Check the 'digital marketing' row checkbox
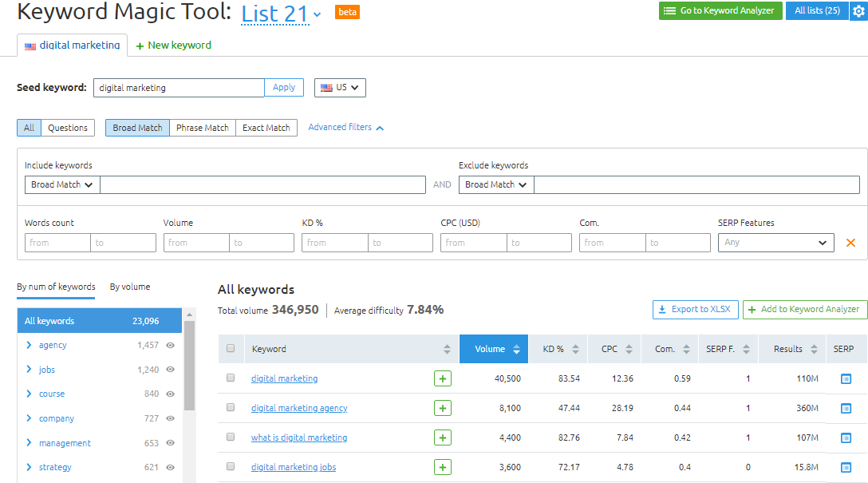The image size is (868, 483). [x=231, y=378]
